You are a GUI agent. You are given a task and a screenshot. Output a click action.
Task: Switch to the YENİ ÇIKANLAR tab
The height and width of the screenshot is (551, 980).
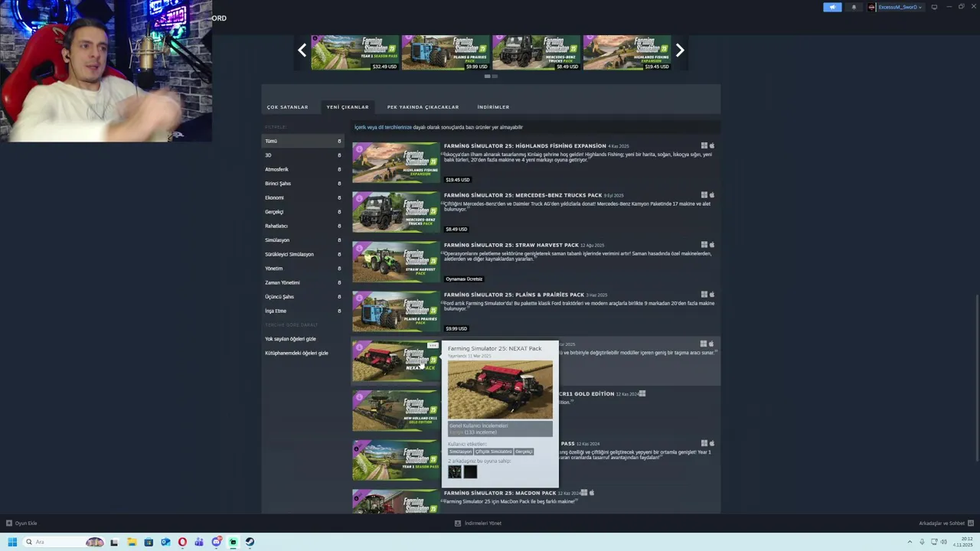348,107
